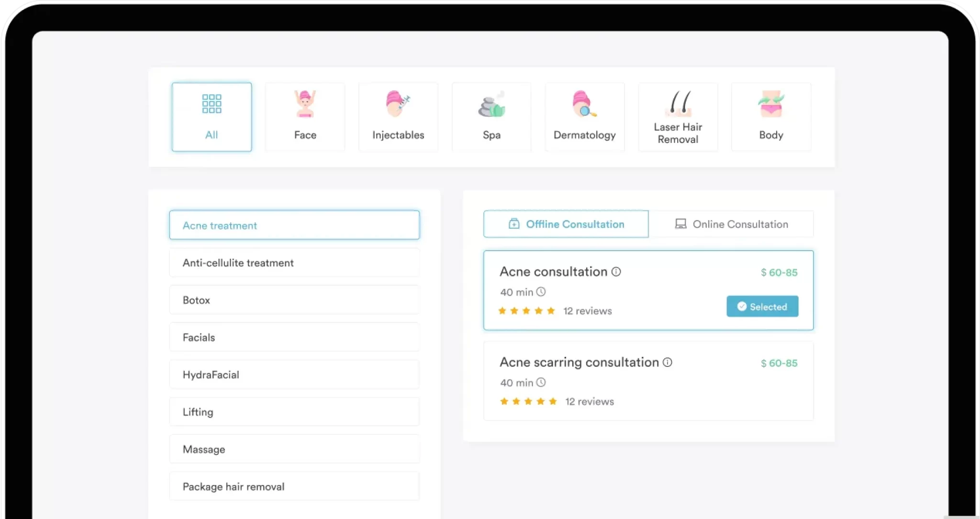980x519 pixels.
Task: Select the Botox service from the list
Action: point(294,300)
